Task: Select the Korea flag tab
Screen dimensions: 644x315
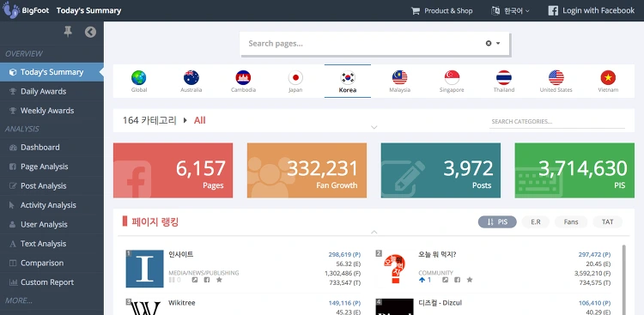Action: (x=348, y=81)
